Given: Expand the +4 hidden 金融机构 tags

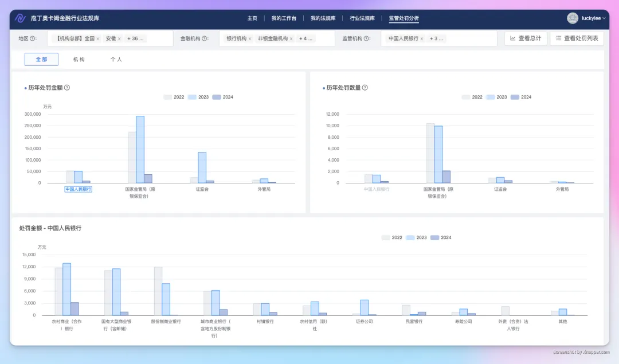Looking at the screenshot, I should coord(305,38).
